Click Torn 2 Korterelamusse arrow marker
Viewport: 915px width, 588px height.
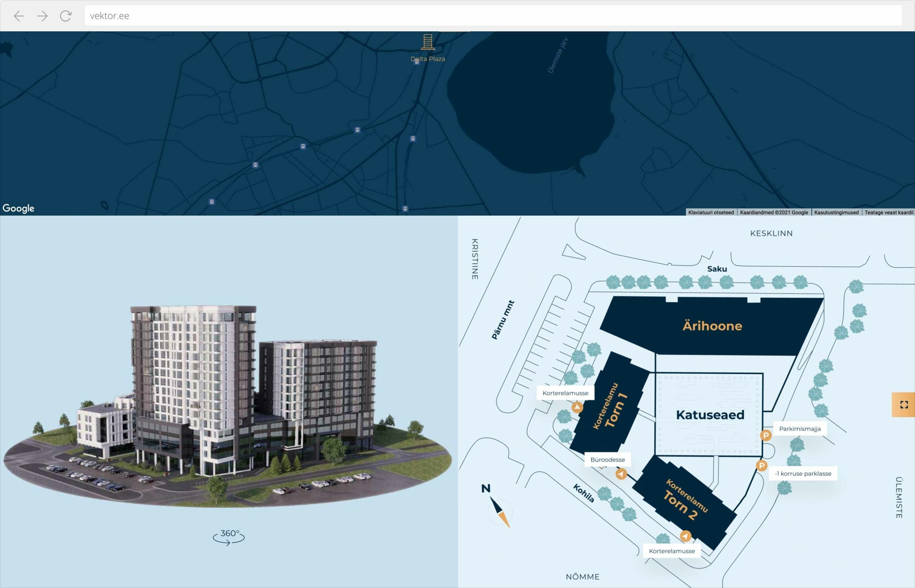pos(686,536)
